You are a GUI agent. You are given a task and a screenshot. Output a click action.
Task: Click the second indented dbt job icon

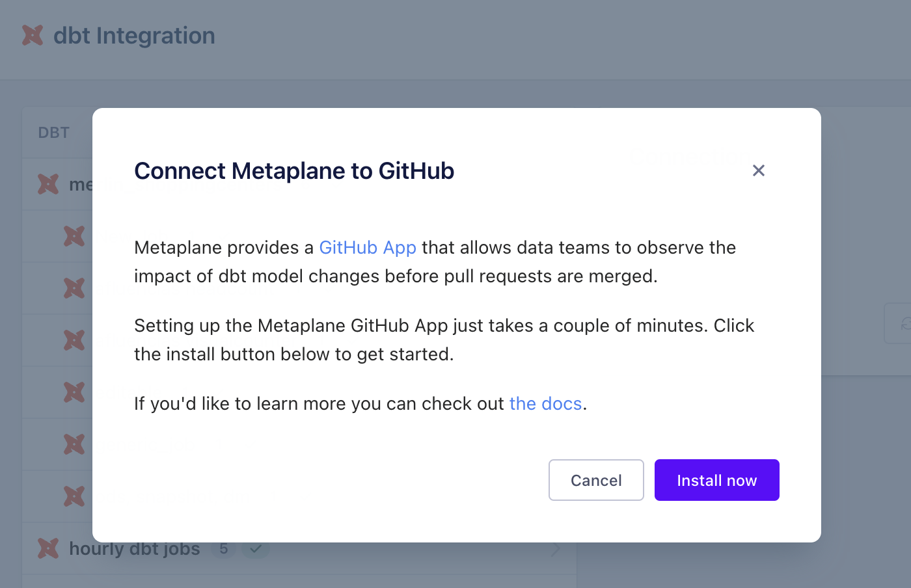[x=74, y=288]
